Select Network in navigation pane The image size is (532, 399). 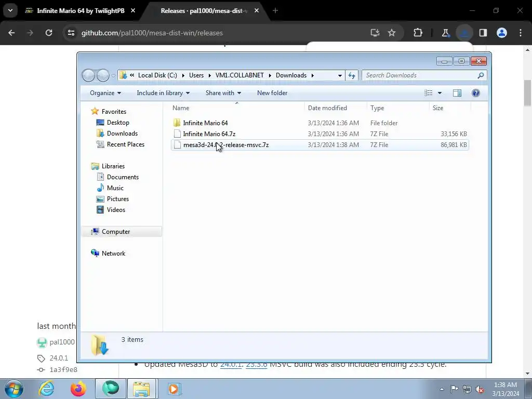pyautogui.click(x=113, y=254)
